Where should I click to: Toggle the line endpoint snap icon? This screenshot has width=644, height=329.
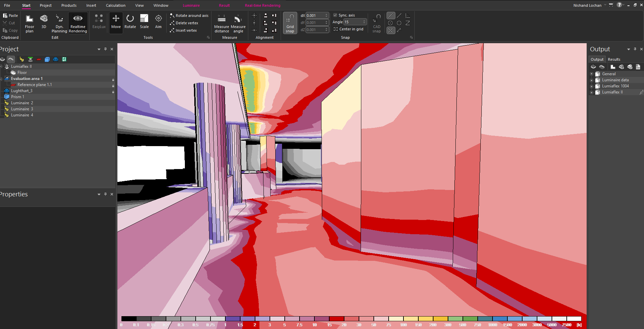point(391,16)
